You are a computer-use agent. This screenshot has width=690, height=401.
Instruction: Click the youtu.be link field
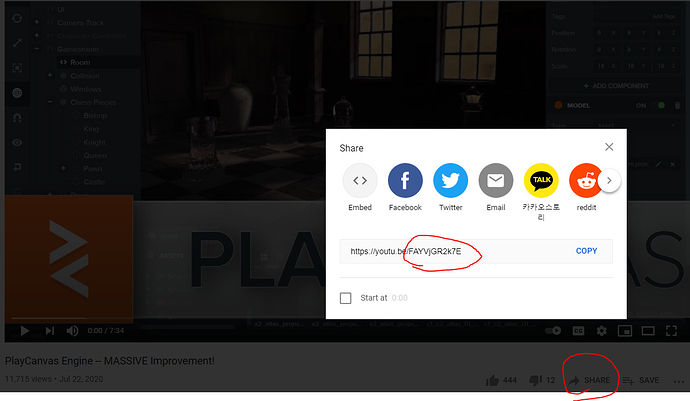(x=450, y=251)
